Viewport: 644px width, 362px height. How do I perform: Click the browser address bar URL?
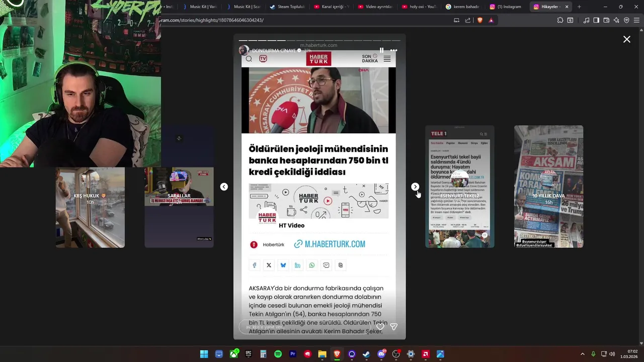pos(212,20)
